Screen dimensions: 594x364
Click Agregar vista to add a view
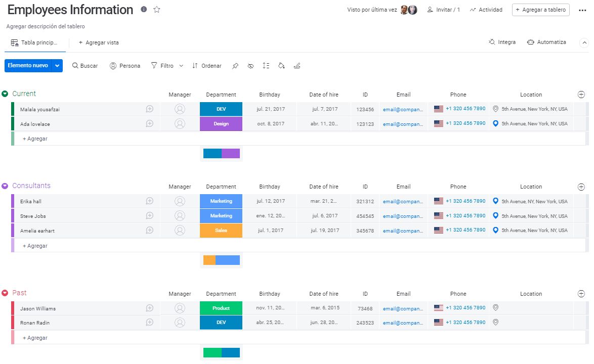(x=99, y=43)
